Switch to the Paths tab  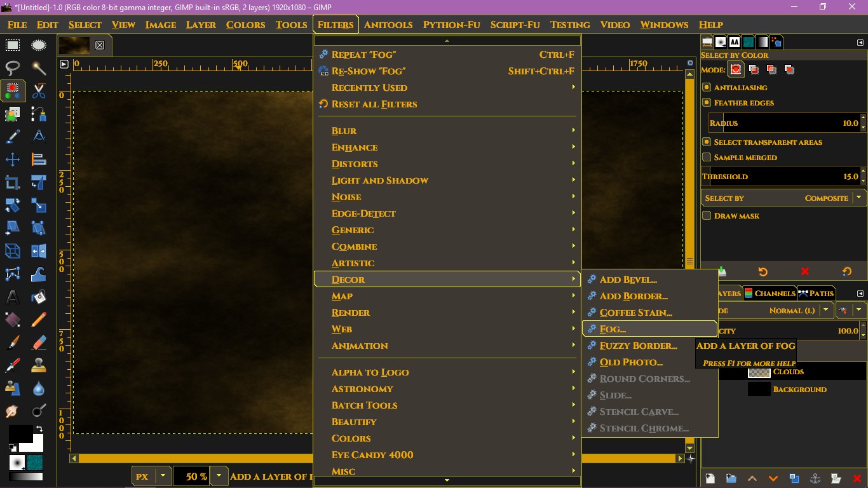pyautogui.click(x=816, y=293)
